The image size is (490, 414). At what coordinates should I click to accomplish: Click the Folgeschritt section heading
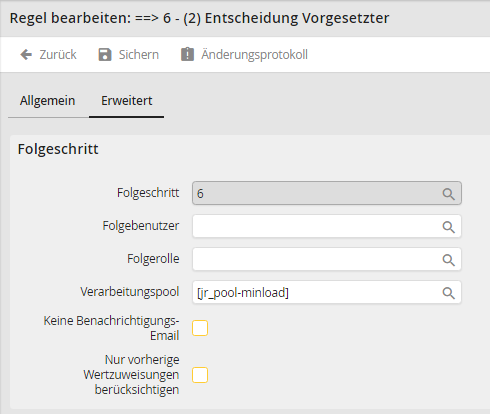[x=58, y=149]
